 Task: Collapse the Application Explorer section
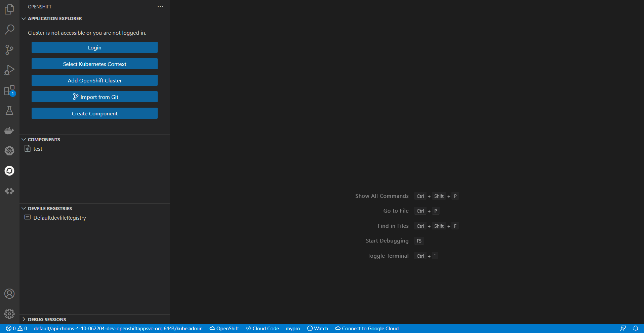coord(24,18)
